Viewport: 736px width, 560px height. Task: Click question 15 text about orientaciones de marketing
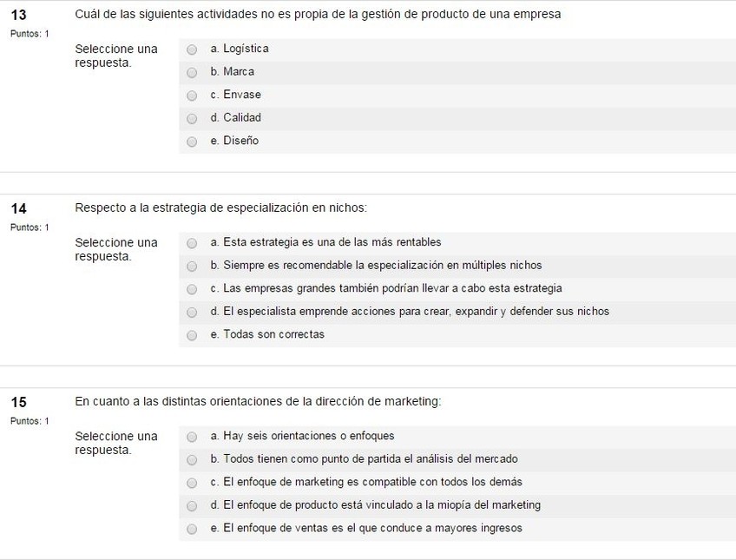tap(259, 402)
